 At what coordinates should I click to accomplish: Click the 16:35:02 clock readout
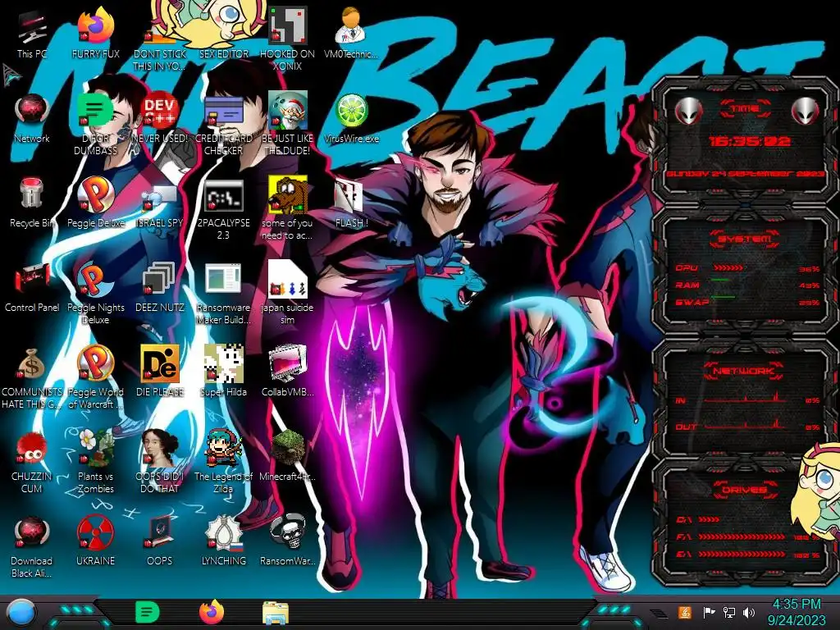click(749, 141)
